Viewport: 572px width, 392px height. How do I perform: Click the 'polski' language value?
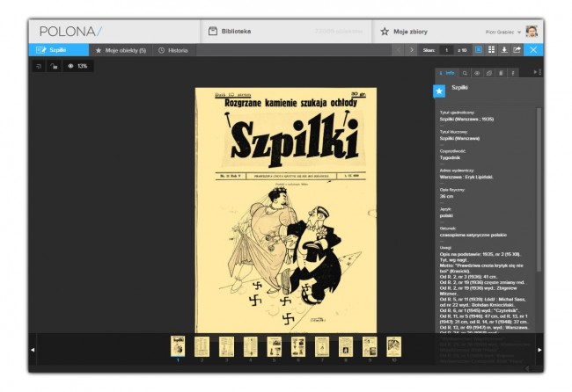tap(446, 215)
